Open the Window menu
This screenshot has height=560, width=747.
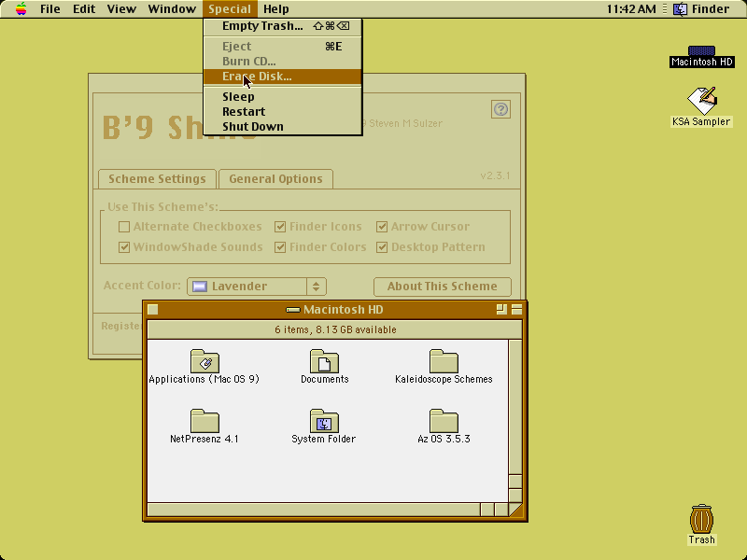pyautogui.click(x=172, y=9)
